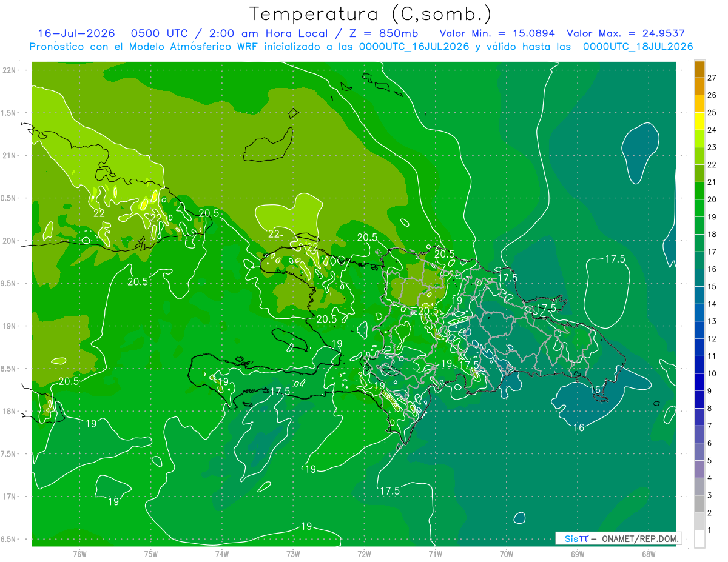
Task: Click the legend scale label '1'
Action: tap(710, 530)
